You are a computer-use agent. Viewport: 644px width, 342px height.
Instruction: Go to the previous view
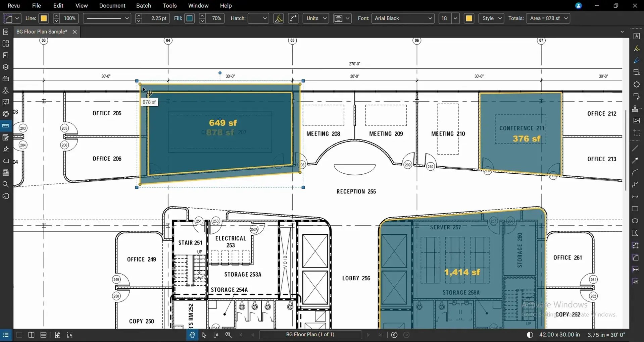394,335
